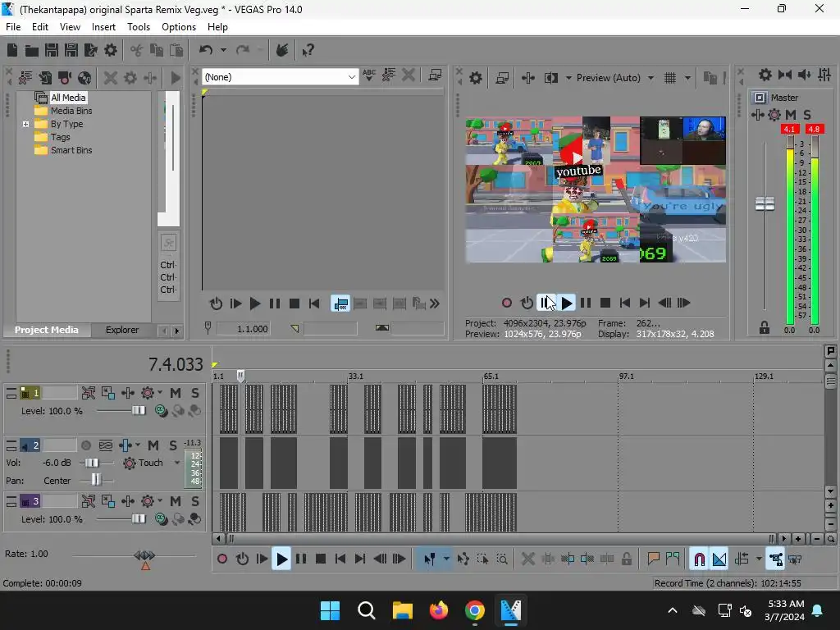Open Preview (Auto) quality dropdown
840x630 pixels.
(615, 78)
